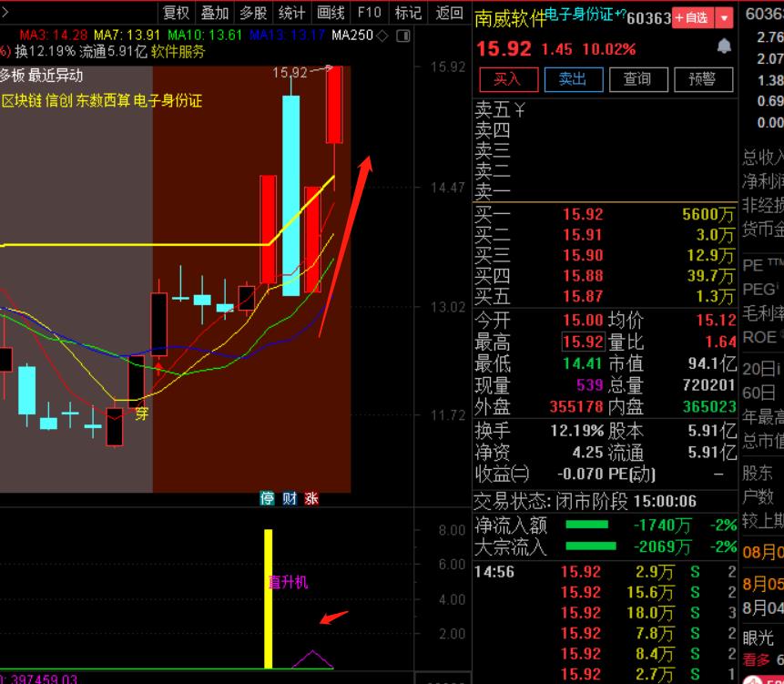Screen dimensions: 784x684
Task: Click the 今开 value 15.00
Action: click(583, 320)
